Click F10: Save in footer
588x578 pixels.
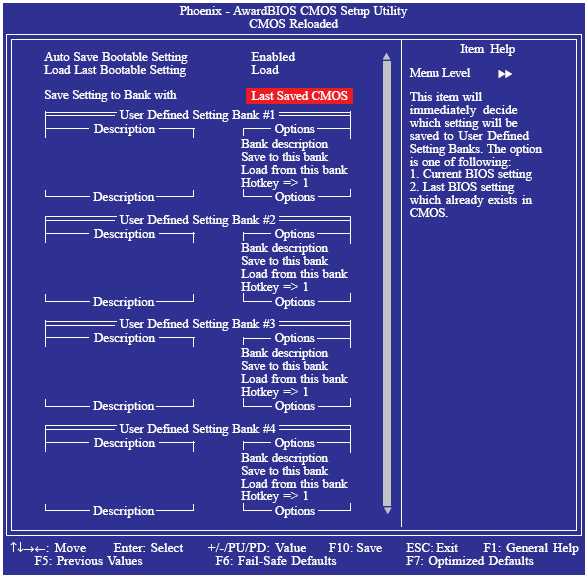(356, 548)
